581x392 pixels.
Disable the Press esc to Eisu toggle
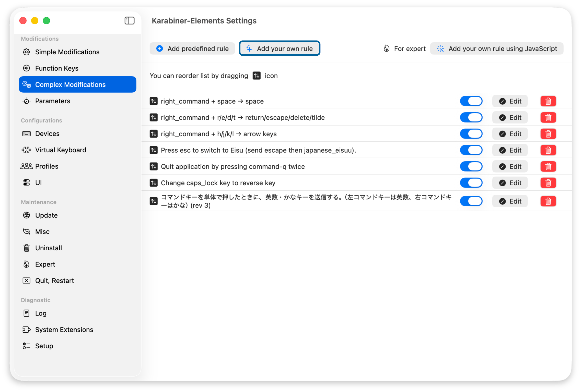(x=471, y=150)
